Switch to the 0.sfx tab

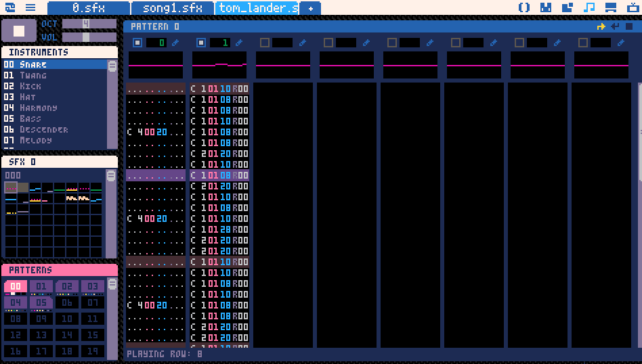tap(89, 7)
